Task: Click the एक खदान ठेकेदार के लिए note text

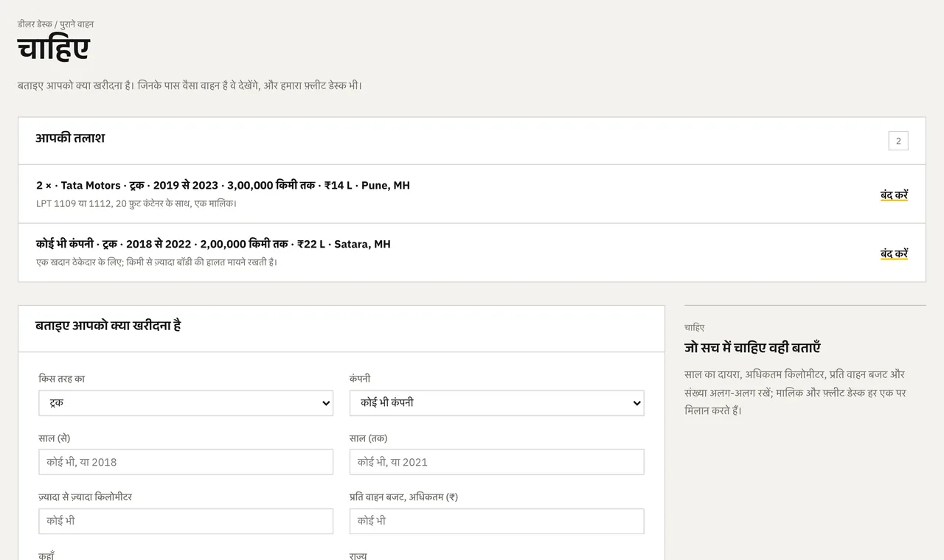Action: [x=157, y=262]
